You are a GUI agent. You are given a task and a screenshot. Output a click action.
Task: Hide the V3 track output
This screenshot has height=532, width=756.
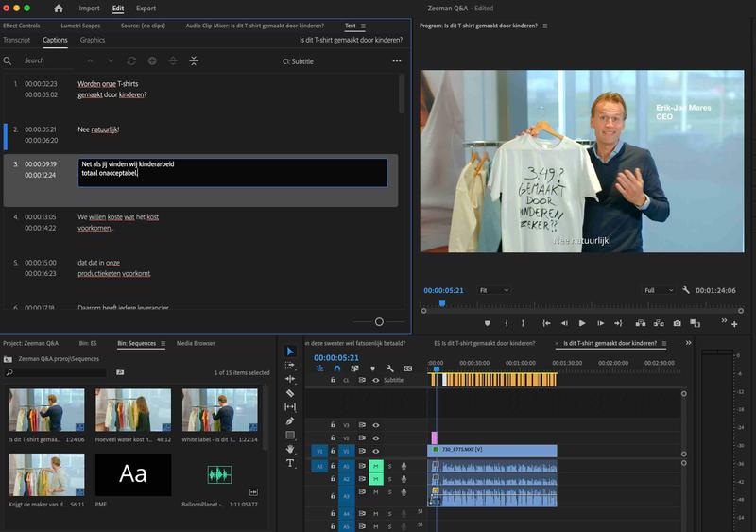(x=375, y=425)
